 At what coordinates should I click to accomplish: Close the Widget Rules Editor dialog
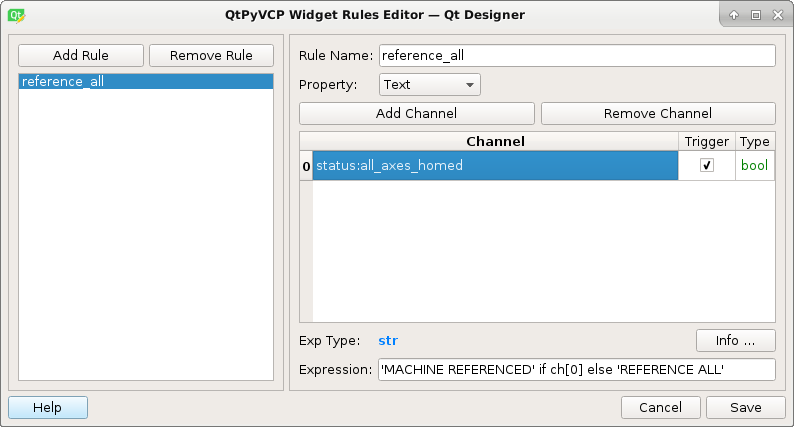tap(778, 15)
